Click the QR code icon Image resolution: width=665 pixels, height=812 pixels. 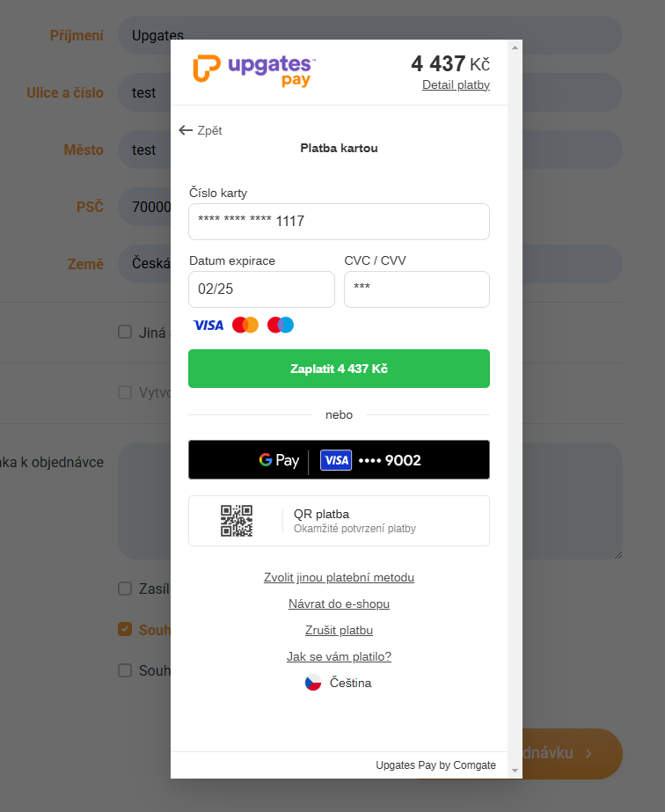coord(237,521)
